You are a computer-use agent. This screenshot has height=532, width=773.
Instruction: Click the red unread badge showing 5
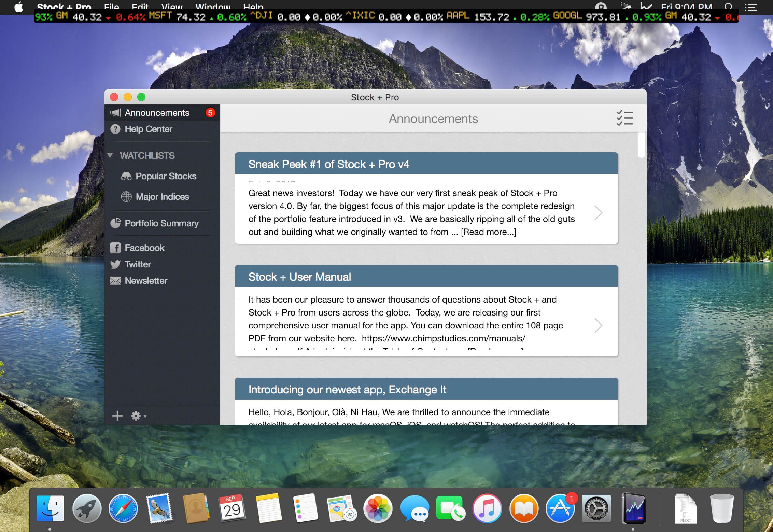coord(210,113)
